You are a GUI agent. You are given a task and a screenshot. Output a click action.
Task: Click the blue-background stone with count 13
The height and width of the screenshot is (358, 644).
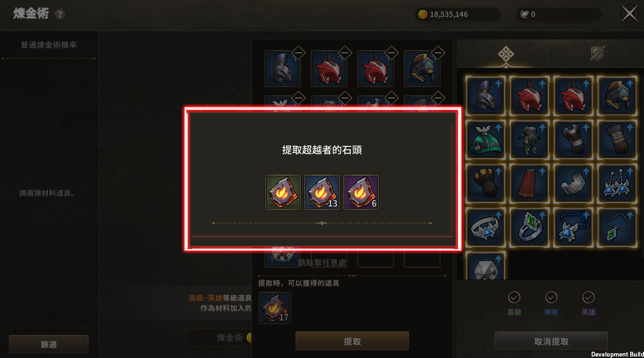click(322, 193)
